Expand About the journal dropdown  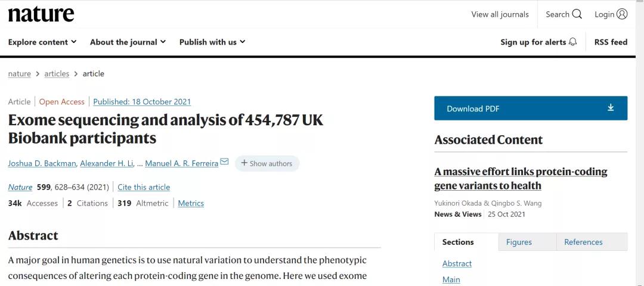(128, 42)
